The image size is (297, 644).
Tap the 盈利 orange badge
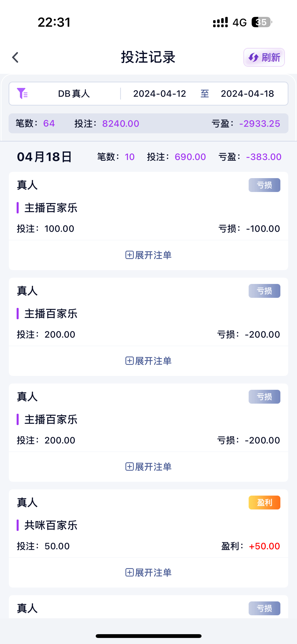tap(264, 502)
